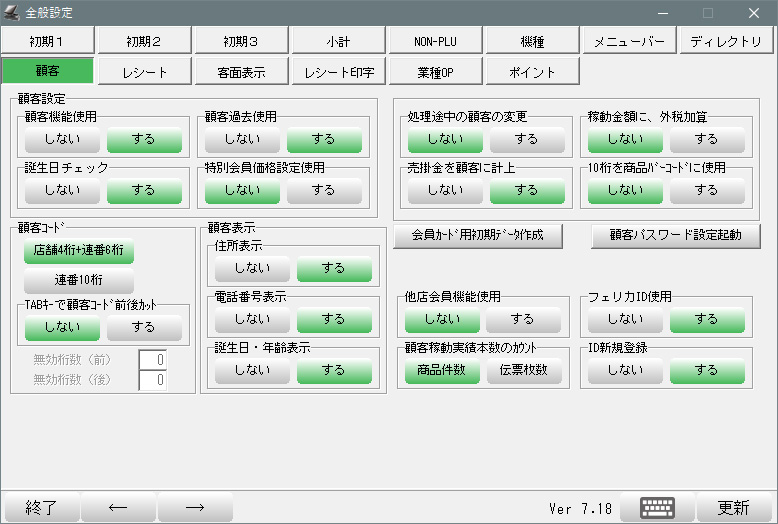778x524 pixels.
Task: Switch to the レシート tab
Action: pyautogui.click(x=145, y=72)
